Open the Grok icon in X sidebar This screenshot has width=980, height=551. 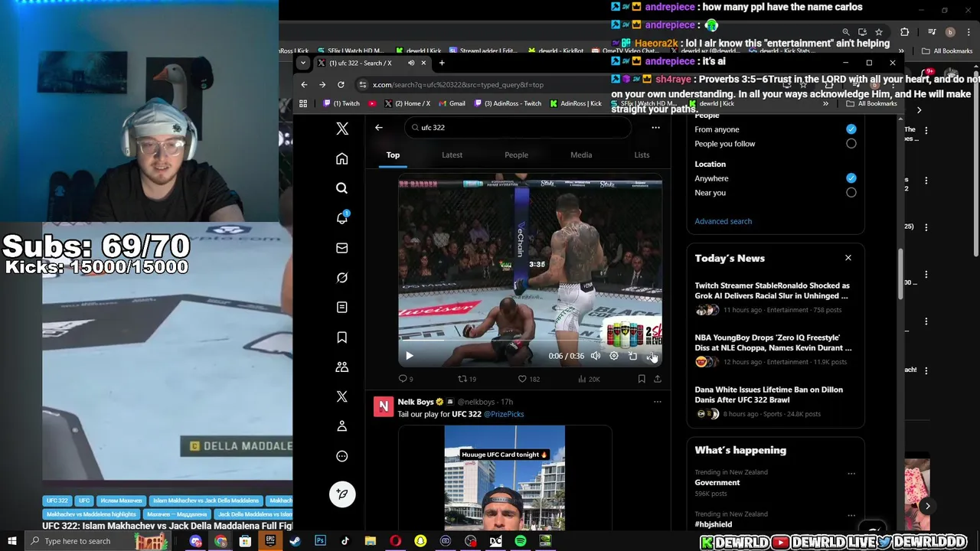click(342, 278)
